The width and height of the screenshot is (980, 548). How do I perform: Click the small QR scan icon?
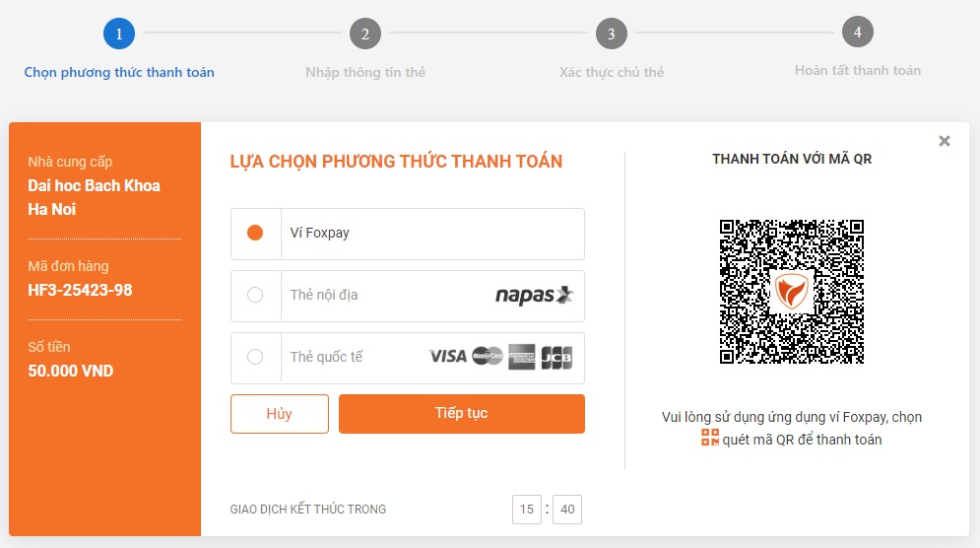[x=710, y=438]
